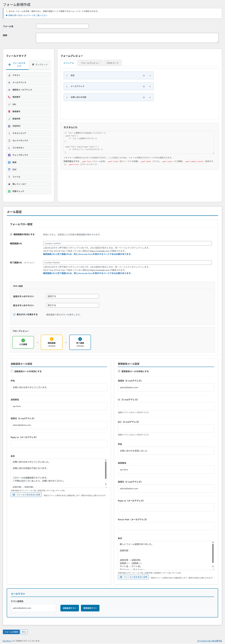Add a 市区町村 field type

tap(28, 126)
